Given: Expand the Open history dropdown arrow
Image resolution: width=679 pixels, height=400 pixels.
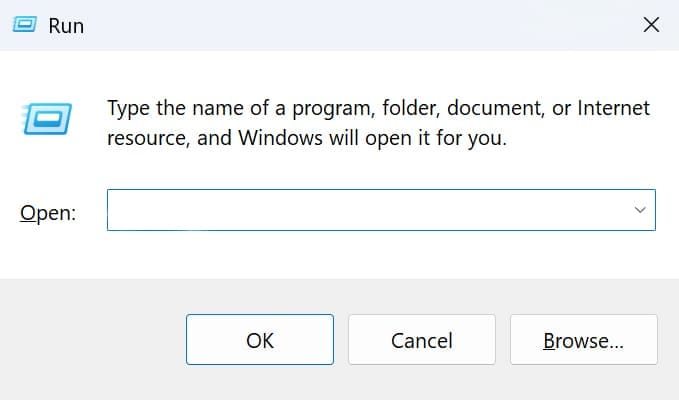Looking at the screenshot, I should click(639, 210).
